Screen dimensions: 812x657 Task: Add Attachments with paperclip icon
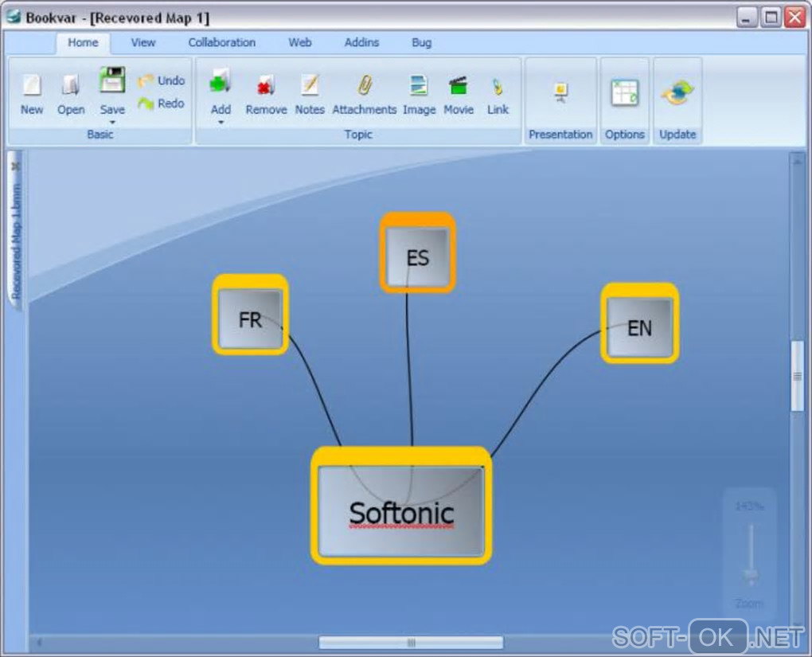[x=365, y=95]
